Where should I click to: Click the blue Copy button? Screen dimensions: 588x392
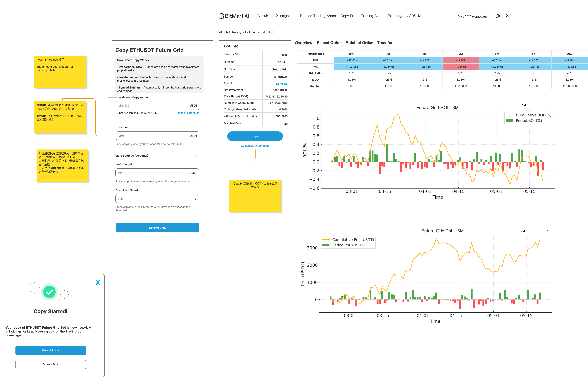[255, 136]
